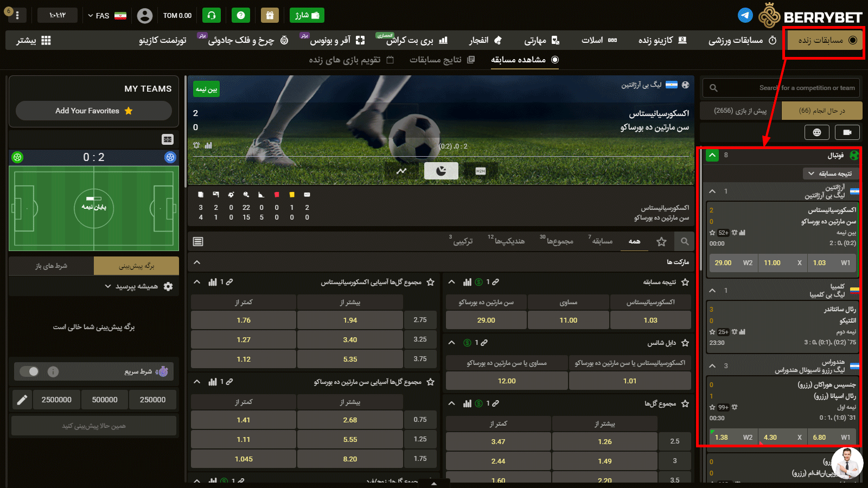Viewport: 868px width, 488px height.
Task: Toggle the favorites star in market tabs
Action: pos(661,242)
